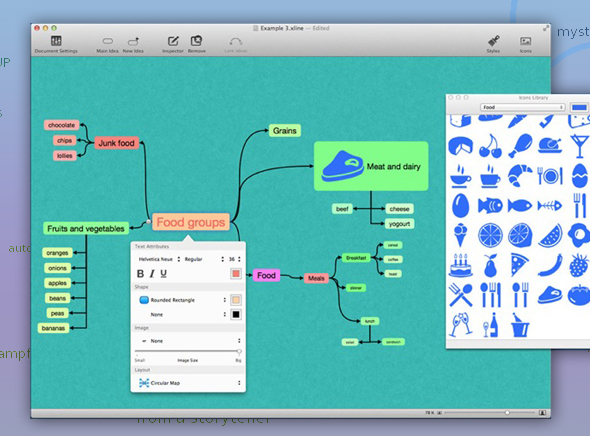Open the Helvetica Neue font dropdown
Screen dimensions: 590x436
coord(159,259)
